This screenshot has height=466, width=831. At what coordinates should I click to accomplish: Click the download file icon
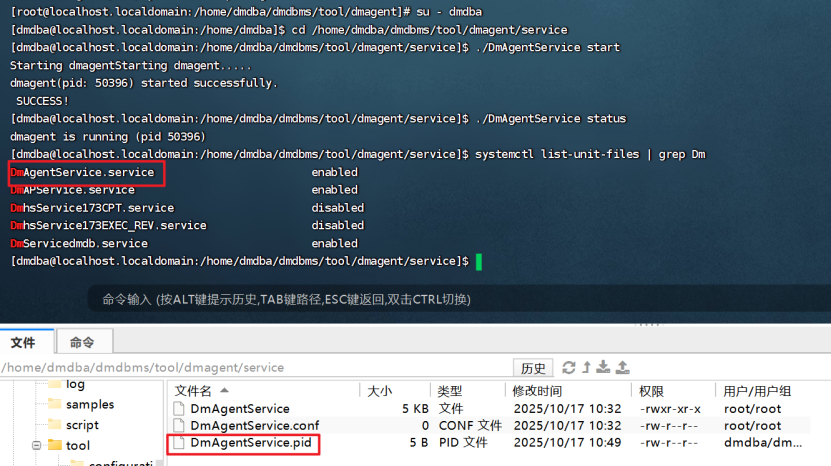click(603, 367)
